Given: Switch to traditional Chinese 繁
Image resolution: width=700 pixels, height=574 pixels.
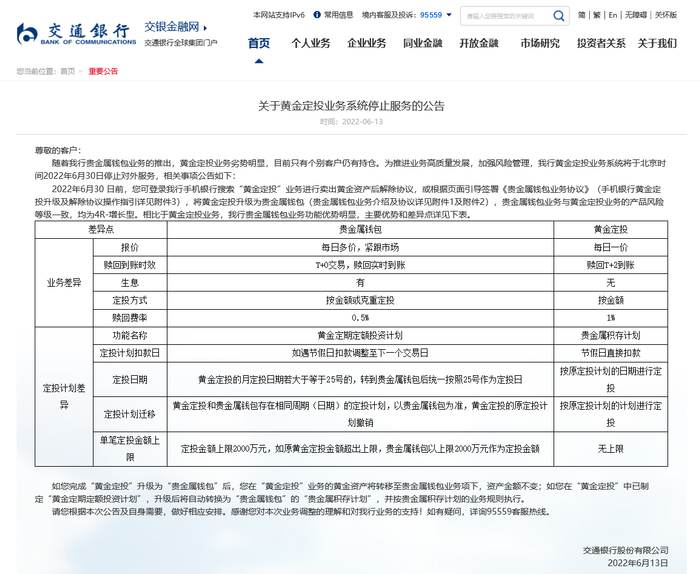Looking at the screenshot, I should pyautogui.click(x=597, y=15).
